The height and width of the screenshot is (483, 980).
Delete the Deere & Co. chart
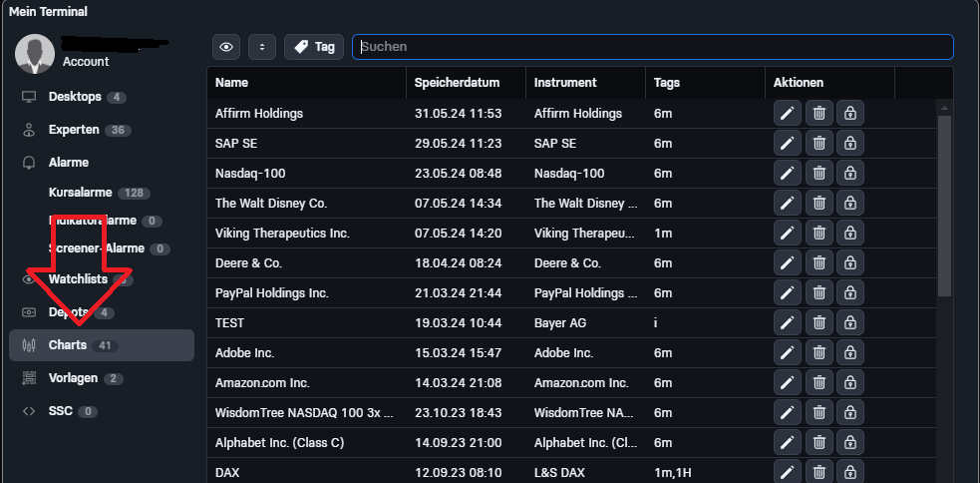[818, 263]
